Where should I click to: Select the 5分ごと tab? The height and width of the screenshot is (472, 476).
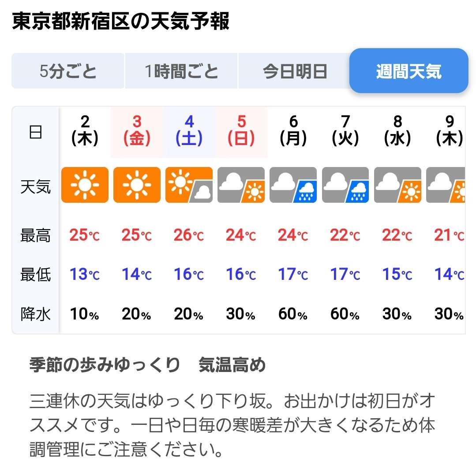pyautogui.click(x=68, y=71)
